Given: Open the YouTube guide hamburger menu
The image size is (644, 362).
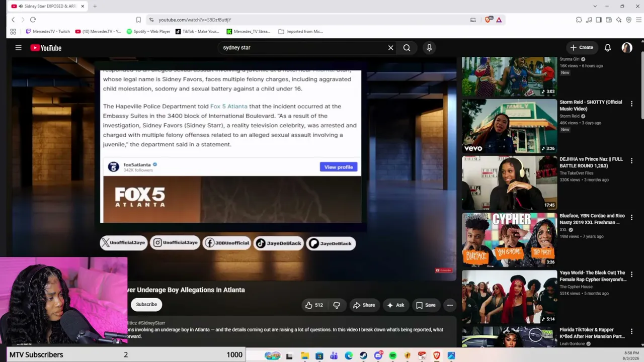Looking at the screenshot, I should pyautogui.click(x=18, y=48).
